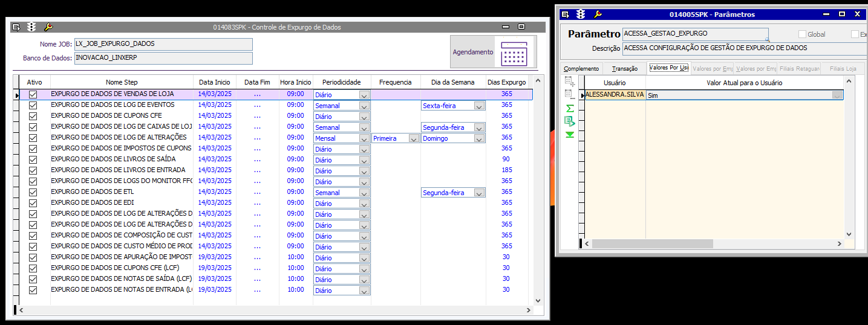Select the Filiais Loja tab
The height and width of the screenshot is (325, 868).
(x=843, y=68)
